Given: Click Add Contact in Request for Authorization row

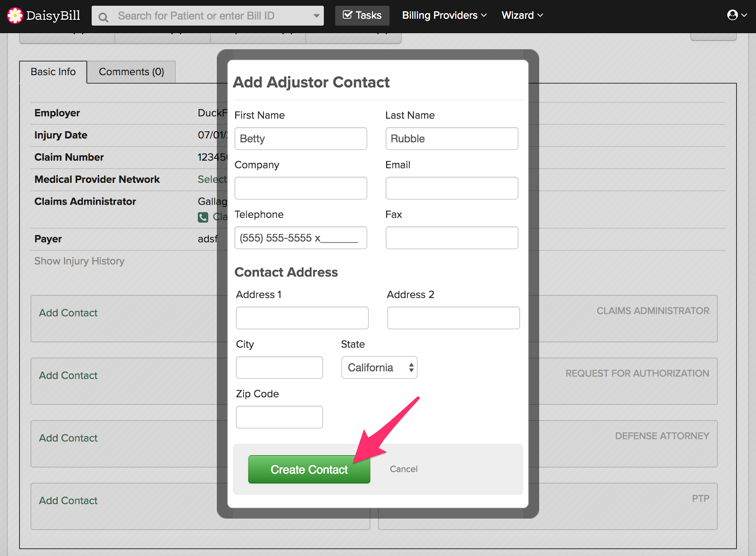Looking at the screenshot, I should pos(68,376).
